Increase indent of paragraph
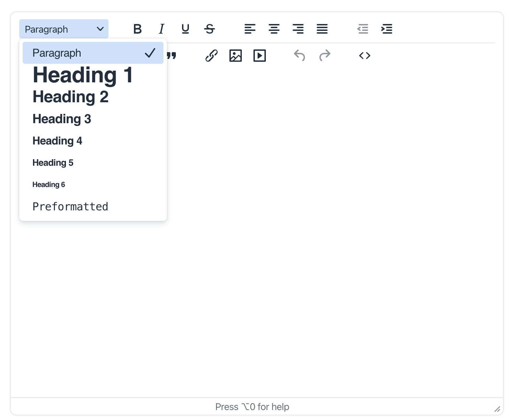509x420 pixels. point(387,29)
